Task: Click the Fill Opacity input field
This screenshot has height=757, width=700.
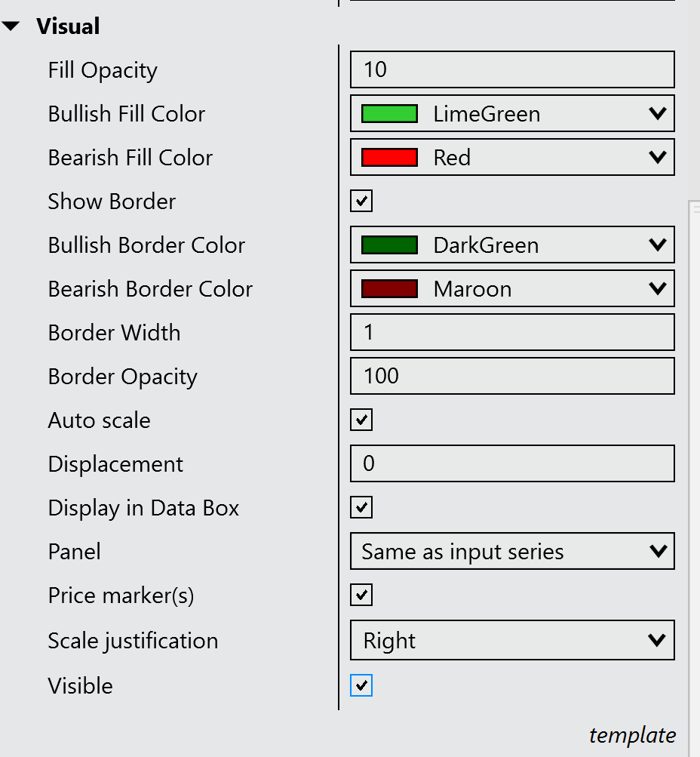Action: click(x=512, y=70)
